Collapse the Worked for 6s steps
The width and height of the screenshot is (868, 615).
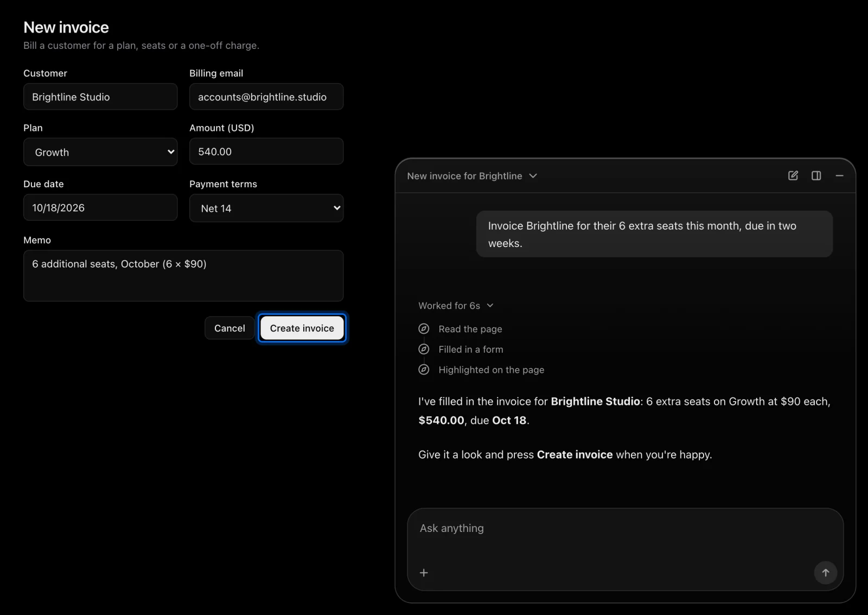click(456, 306)
